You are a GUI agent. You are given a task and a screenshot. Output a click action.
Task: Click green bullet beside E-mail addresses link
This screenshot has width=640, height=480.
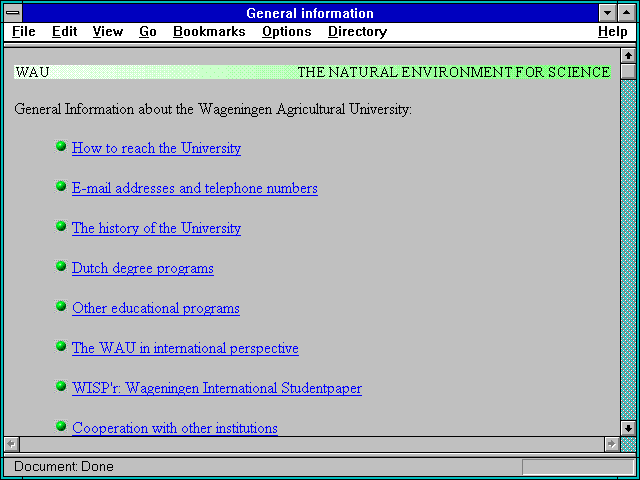coord(61,186)
